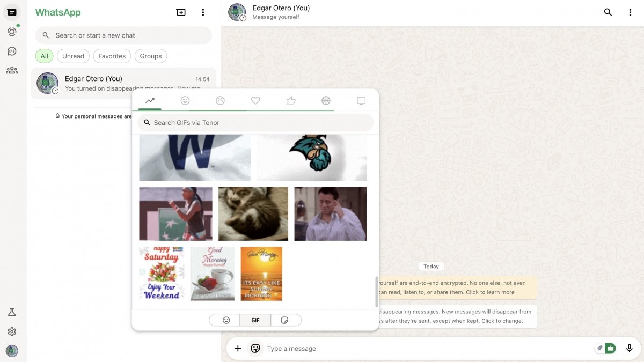Select the Trending GIF category tab
Viewport: 644px width, 362px height.
click(150, 100)
